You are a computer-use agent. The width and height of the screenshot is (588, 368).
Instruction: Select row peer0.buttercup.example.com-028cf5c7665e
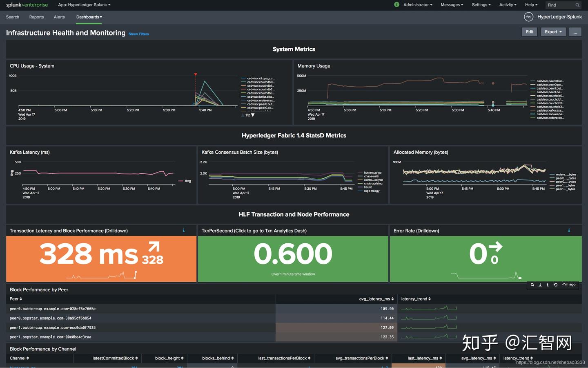tap(294, 309)
